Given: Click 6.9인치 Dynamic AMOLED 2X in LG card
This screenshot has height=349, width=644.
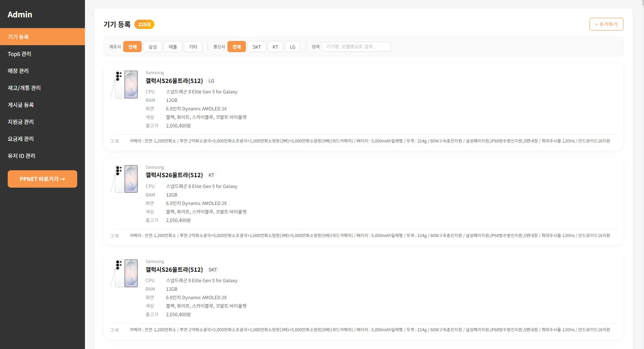Looking at the screenshot, I should (197, 109).
